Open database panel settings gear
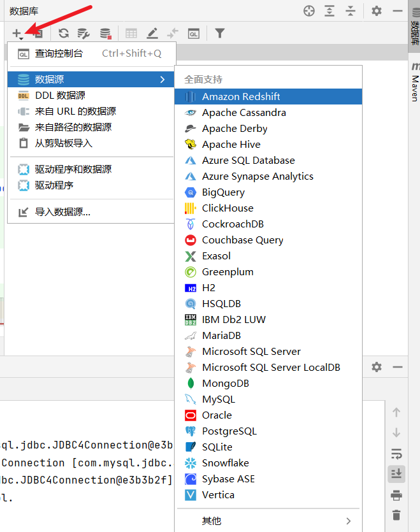 (x=376, y=11)
